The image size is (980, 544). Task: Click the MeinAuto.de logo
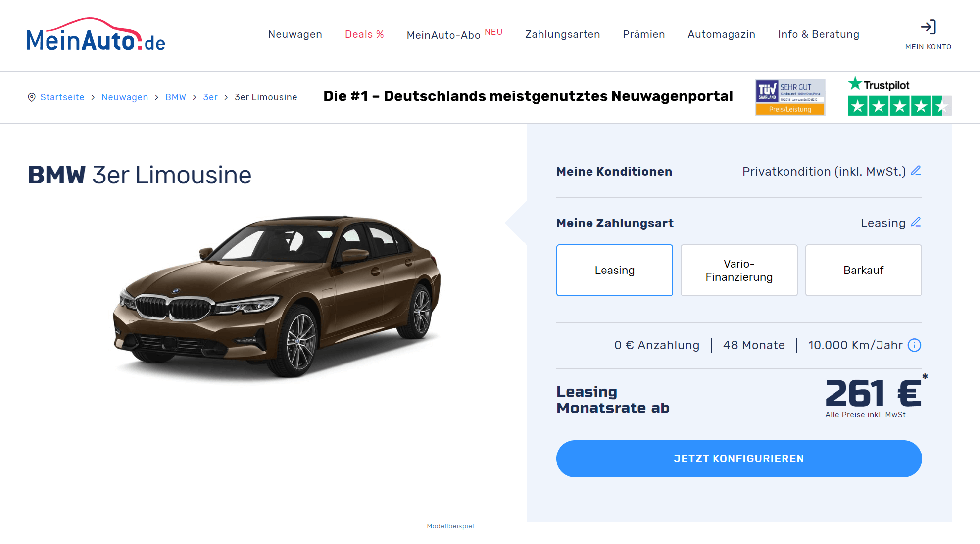(x=96, y=35)
